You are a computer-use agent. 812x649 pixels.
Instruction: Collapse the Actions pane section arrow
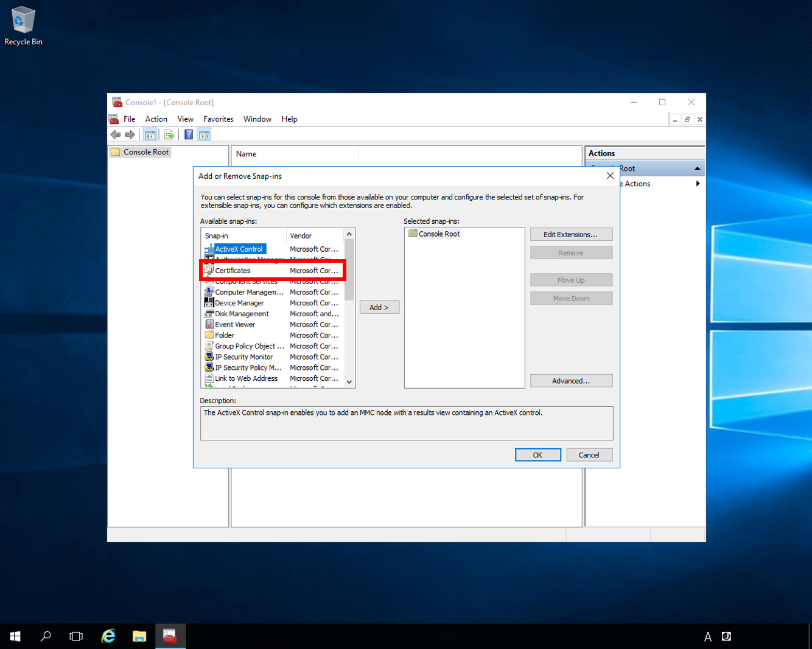[x=698, y=168]
